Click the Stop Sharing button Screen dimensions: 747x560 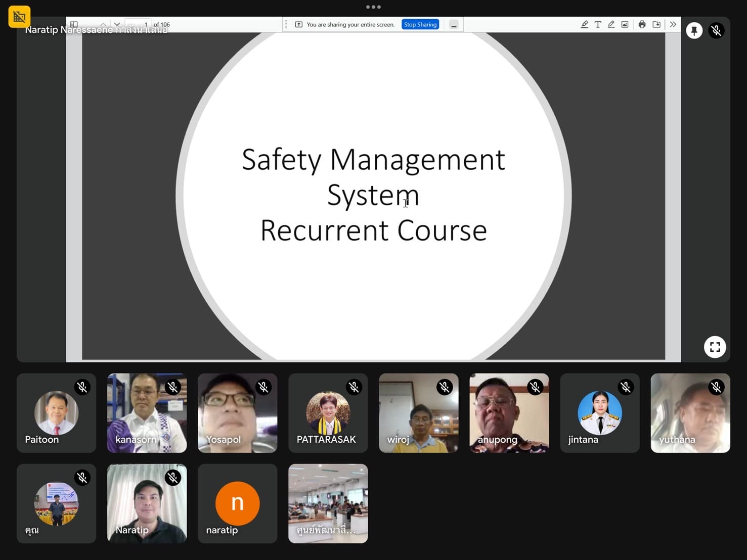pos(420,24)
